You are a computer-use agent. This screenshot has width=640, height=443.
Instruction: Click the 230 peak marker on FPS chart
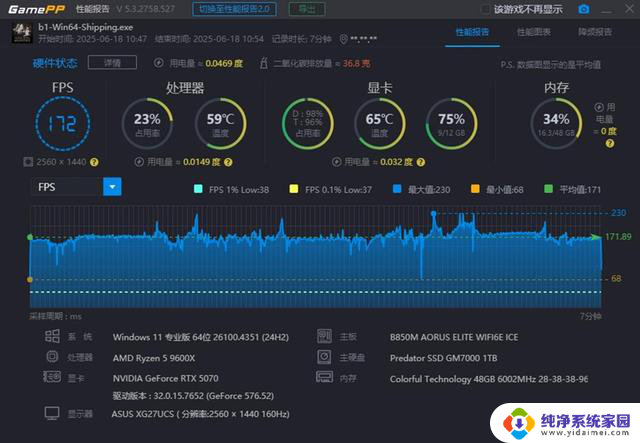[x=433, y=214]
